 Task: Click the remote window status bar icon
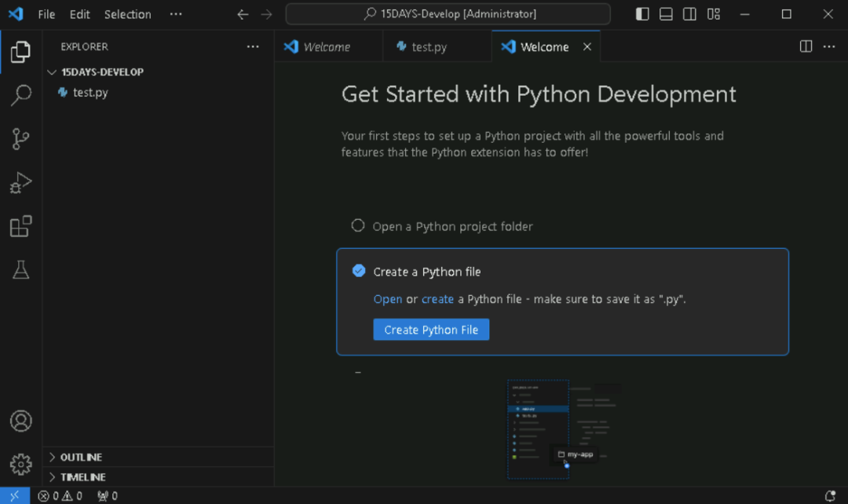click(x=15, y=495)
